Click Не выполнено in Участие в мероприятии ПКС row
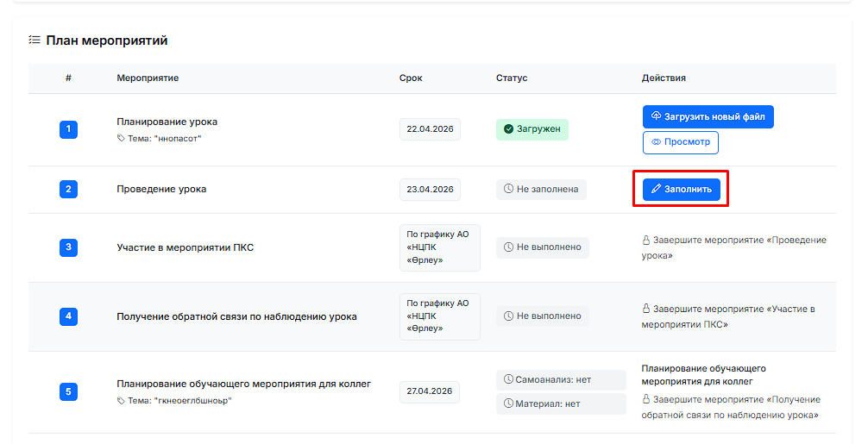The width and height of the screenshot is (868, 444). coord(543,247)
